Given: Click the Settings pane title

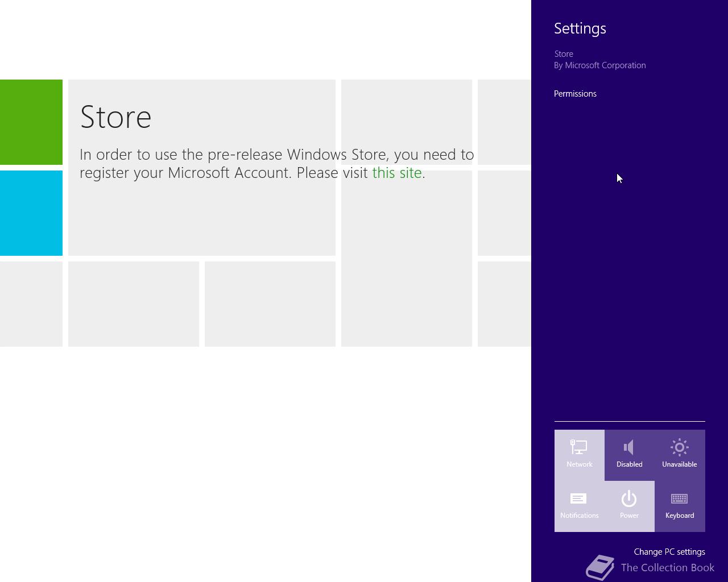Looking at the screenshot, I should point(580,28).
